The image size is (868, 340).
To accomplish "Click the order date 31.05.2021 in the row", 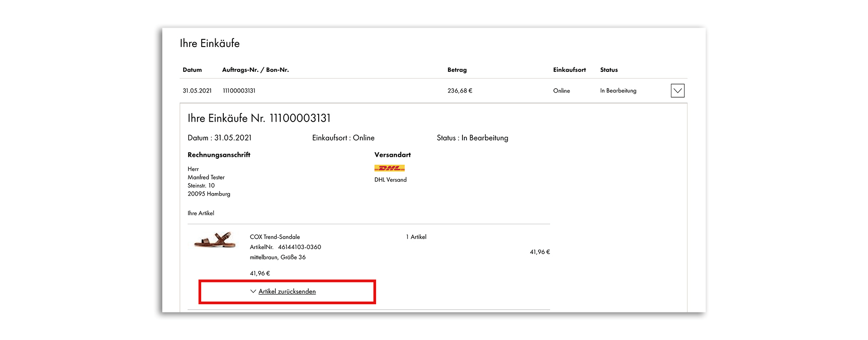I will 197,91.
